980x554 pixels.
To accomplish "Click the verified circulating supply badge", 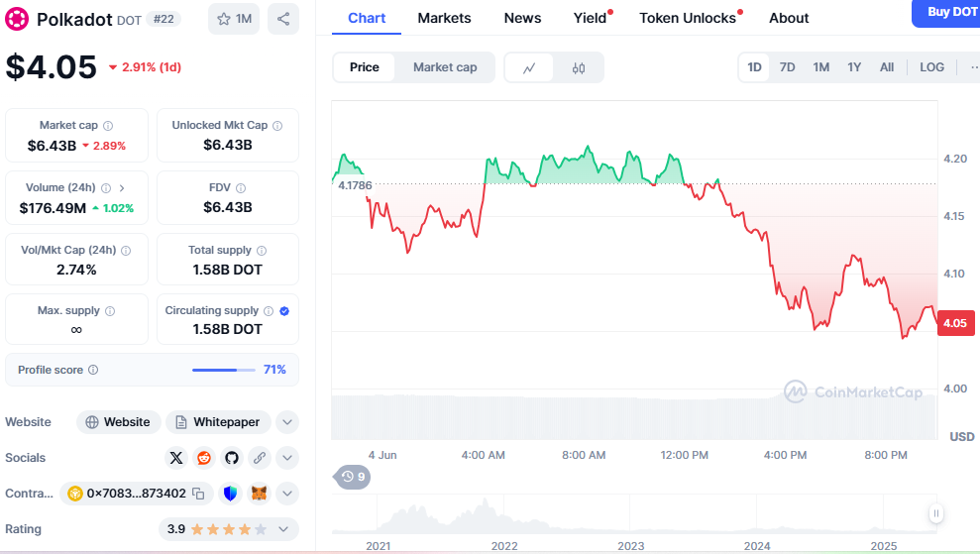I will click(284, 311).
